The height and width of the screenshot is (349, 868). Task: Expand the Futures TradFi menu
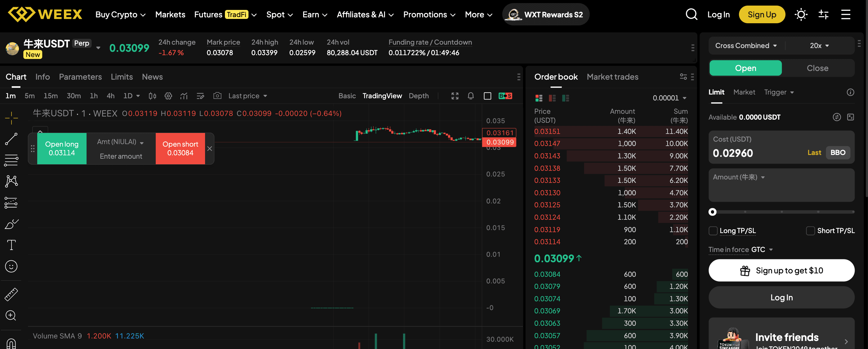[226, 15]
